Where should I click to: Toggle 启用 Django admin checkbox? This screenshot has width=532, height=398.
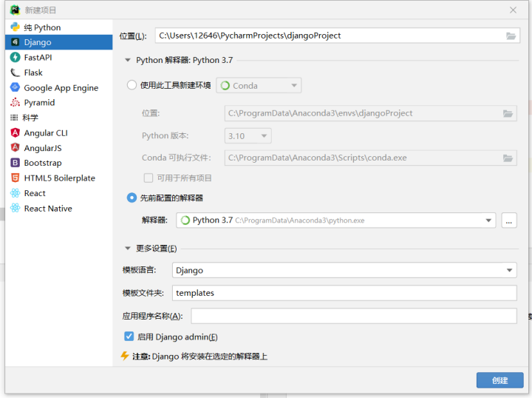[x=129, y=336]
